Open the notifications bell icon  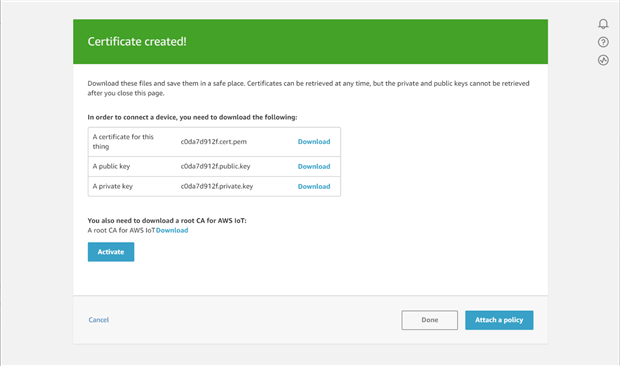click(603, 24)
